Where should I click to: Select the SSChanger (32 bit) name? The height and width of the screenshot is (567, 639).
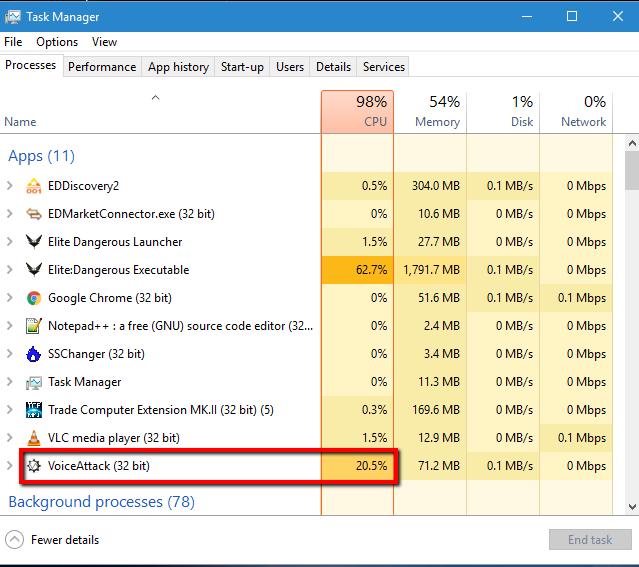[96, 354]
